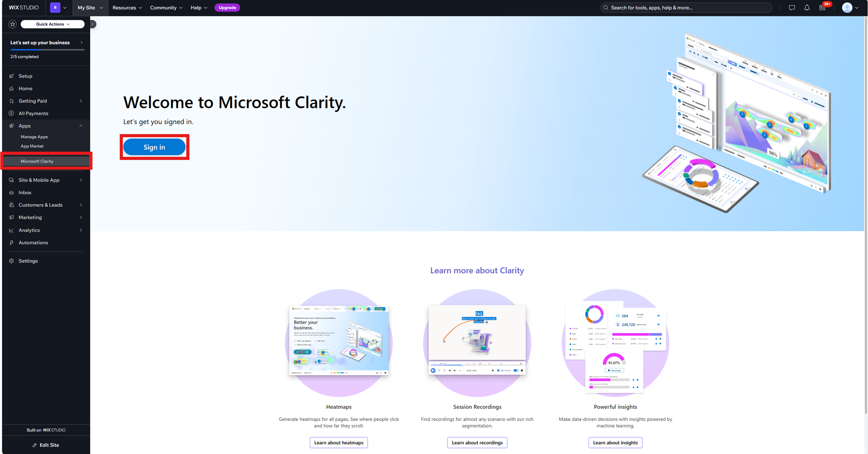868x454 pixels.
Task: Open App Market
Action: tap(32, 146)
